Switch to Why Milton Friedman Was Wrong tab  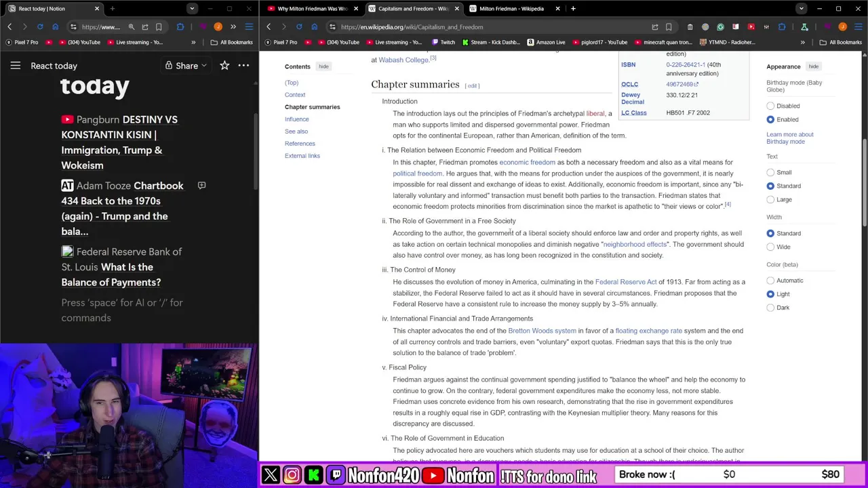coord(313,9)
